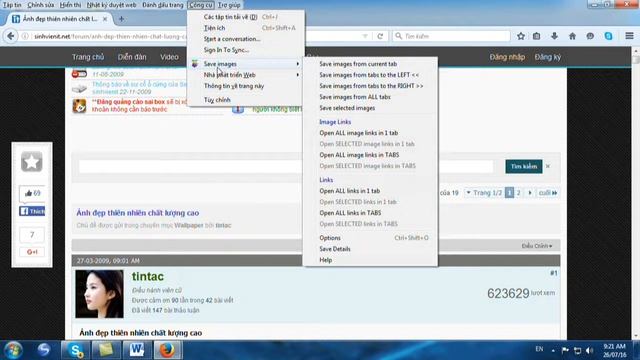Open the tintac avatar picture
Viewport: 640px width, 360px height.
tap(99, 294)
